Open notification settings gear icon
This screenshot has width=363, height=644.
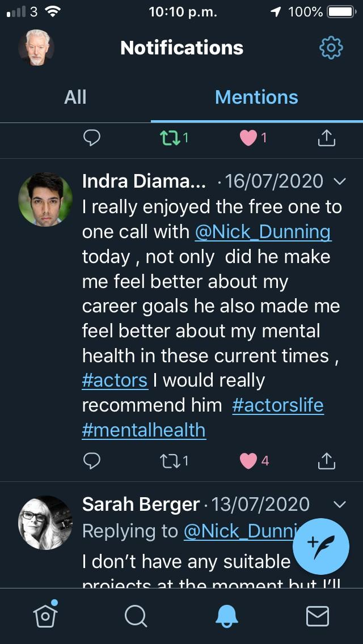point(331,48)
